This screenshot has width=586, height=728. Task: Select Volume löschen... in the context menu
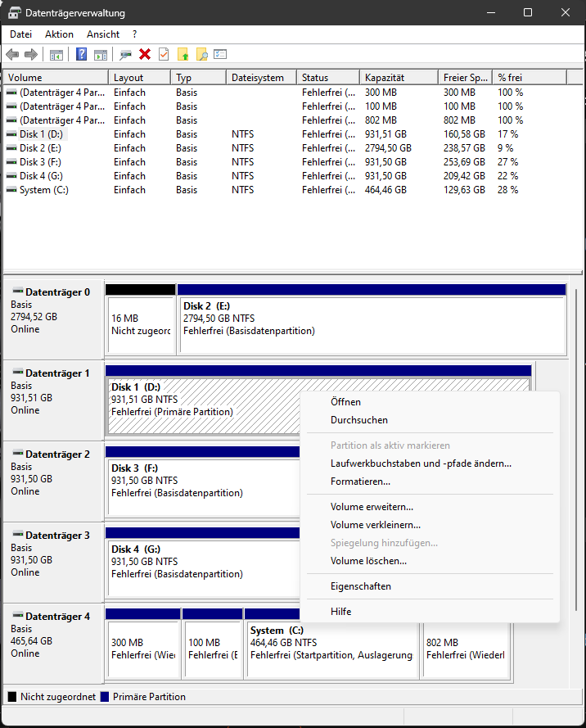(x=430, y=561)
